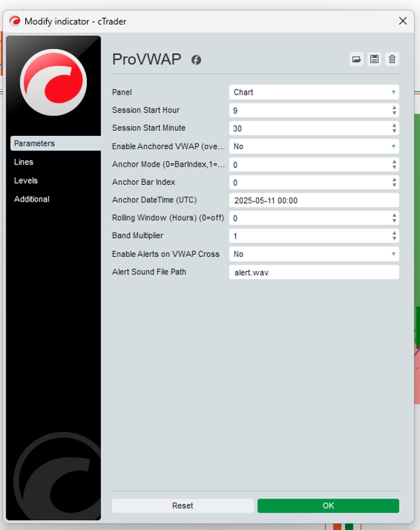
Task: Open Enable Alerts on VWAP Cross dropdown
Action: [314, 254]
